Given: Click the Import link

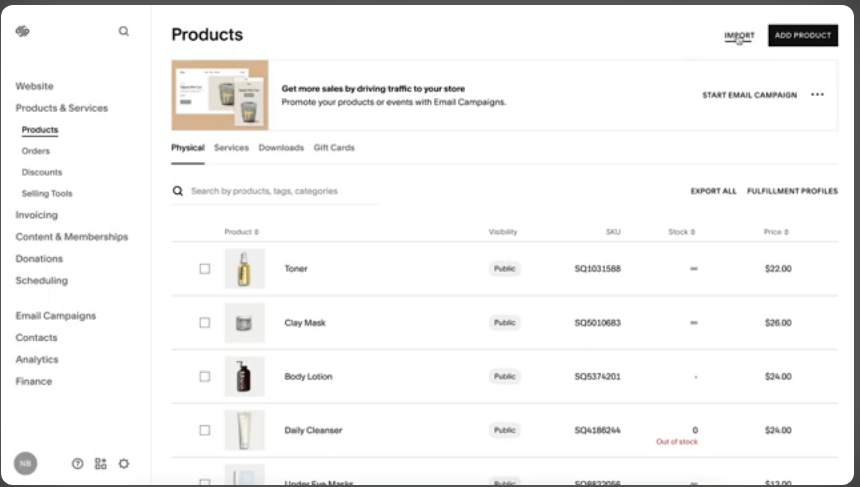Looking at the screenshot, I should click(x=739, y=36).
